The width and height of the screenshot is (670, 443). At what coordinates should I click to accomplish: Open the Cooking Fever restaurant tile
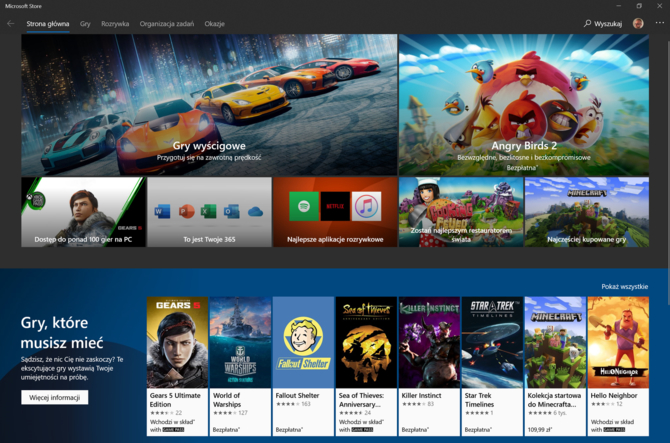coord(461,212)
